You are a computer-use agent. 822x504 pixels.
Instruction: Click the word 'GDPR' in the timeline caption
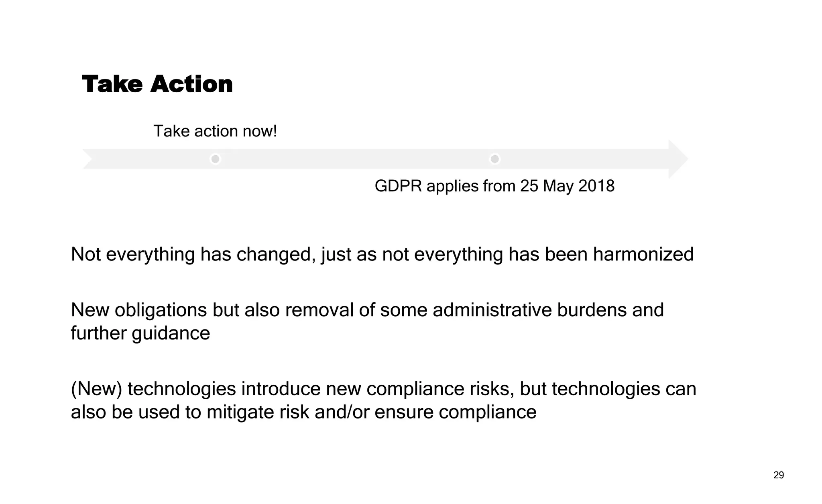[398, 186]
